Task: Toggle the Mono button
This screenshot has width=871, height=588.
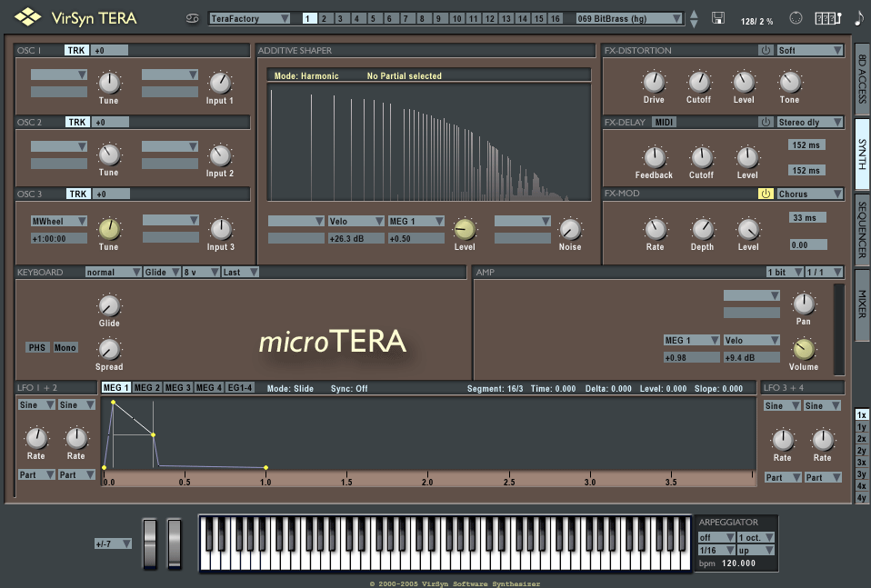Action: coord(65,347)
